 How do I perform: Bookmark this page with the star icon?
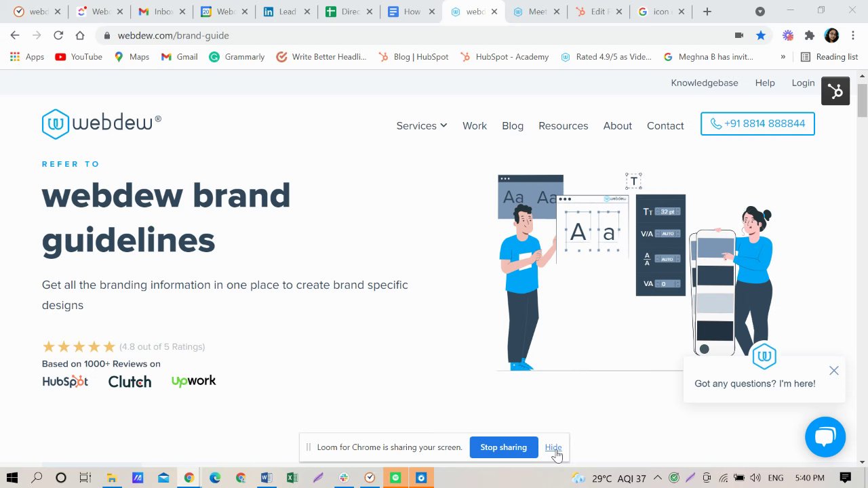tap(761, 35)
